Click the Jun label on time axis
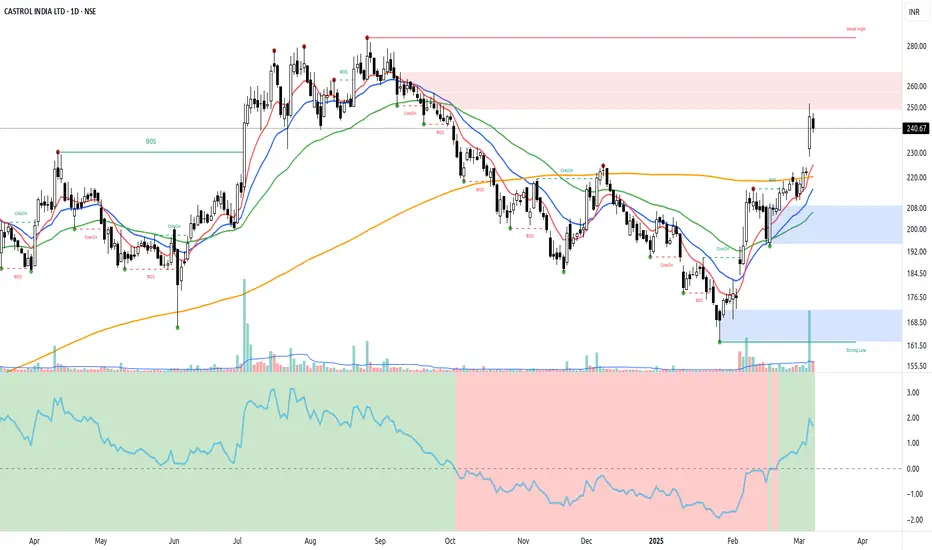This screenshot has width=932, height=550. click(174, 541)
